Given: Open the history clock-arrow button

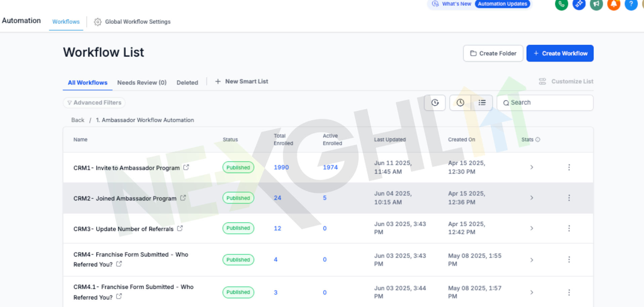Looking at the screenshot, I should point(435,103).
